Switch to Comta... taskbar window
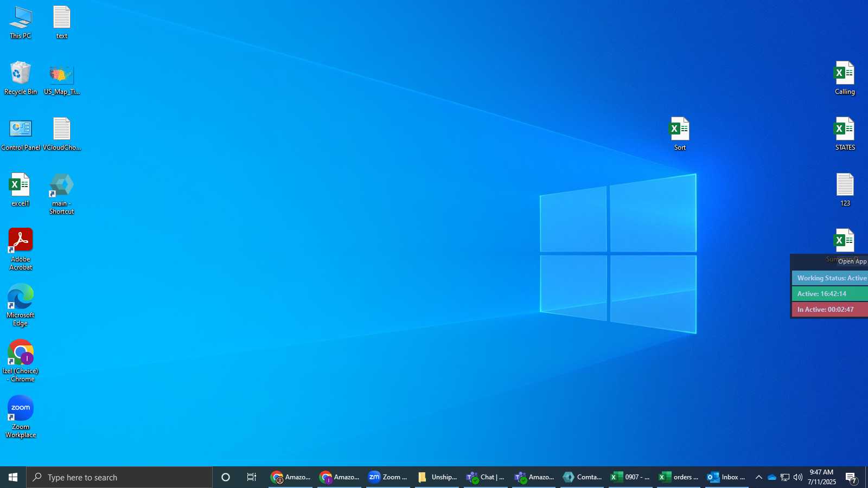Viewport: 868px width, 488px height. tap(583, 477)
